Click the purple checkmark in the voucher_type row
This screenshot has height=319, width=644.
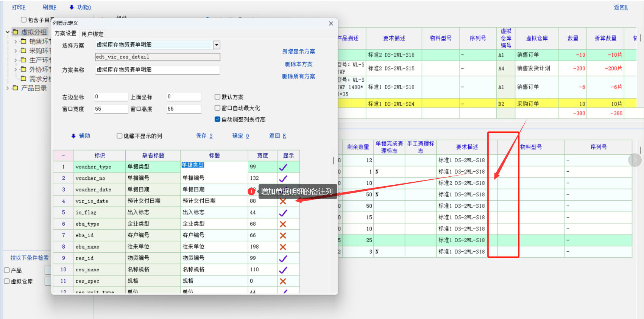coord(283,167)
